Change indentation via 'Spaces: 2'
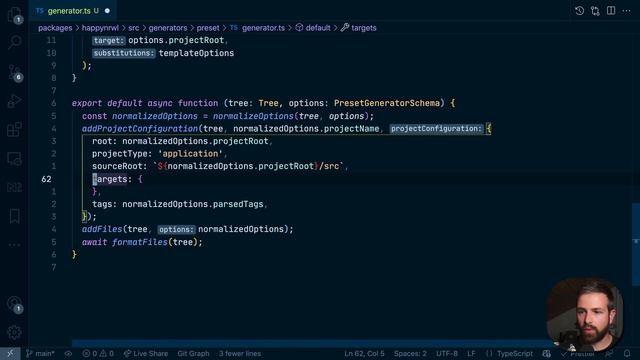640x360 pixels. click(410, 353)
